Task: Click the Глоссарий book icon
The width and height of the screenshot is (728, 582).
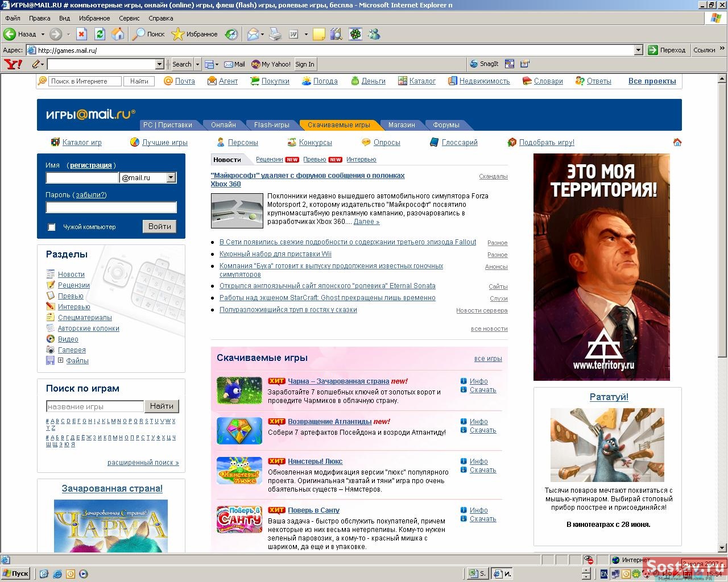Action: [434, 142]
